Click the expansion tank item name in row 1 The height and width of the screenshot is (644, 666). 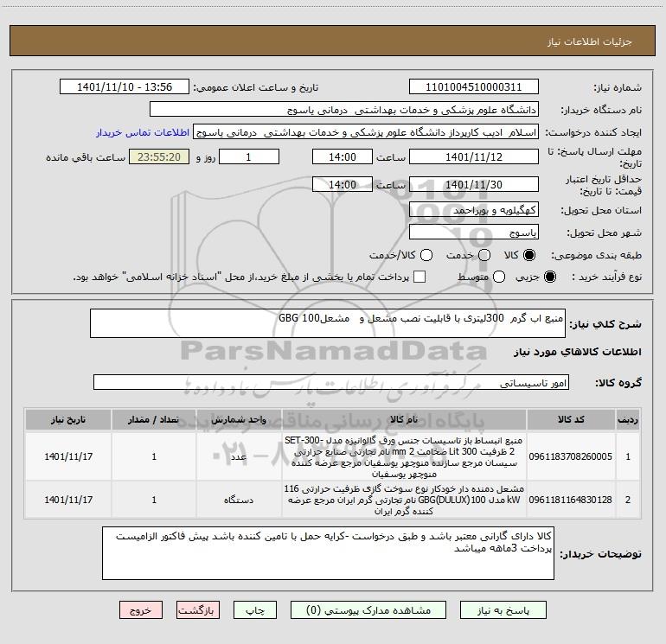pos(404,456)
